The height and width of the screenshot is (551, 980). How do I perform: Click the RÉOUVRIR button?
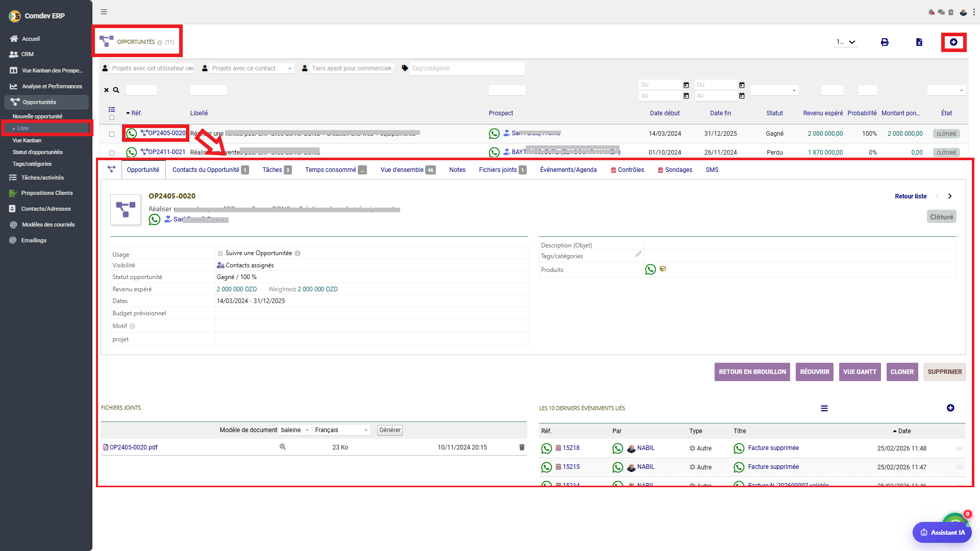[815, 372]
